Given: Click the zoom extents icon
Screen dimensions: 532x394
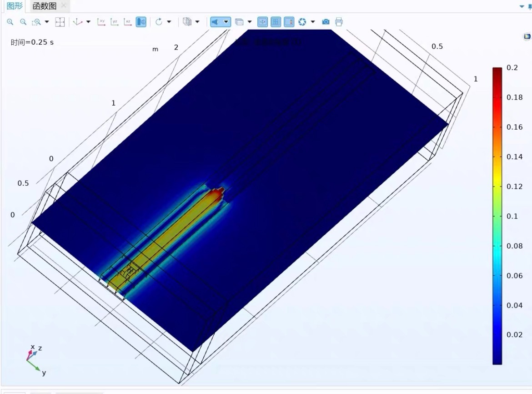Looking at the screenshot, I should [60, 22].
